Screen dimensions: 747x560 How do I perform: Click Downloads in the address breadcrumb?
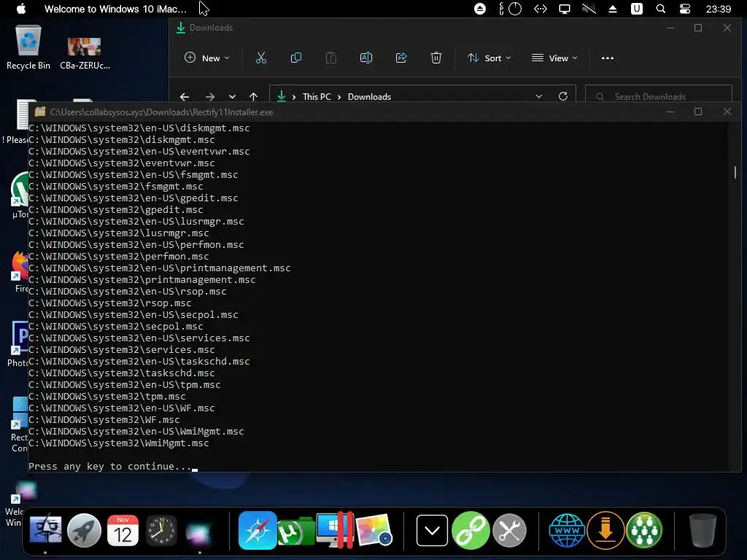[369, 97]
